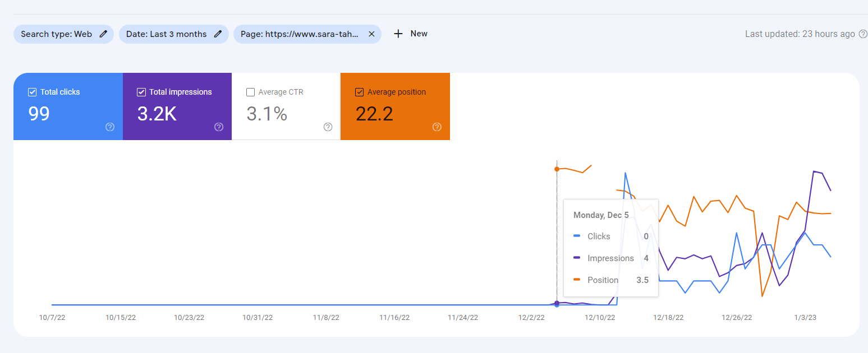Uncheck the Average position checkbox
Image resolution: width=868 pixels, height=353 pixels.
click(360, 92)
